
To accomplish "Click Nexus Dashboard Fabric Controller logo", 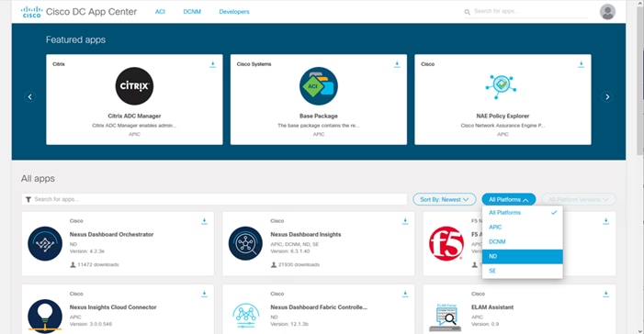I will point(245,315).
